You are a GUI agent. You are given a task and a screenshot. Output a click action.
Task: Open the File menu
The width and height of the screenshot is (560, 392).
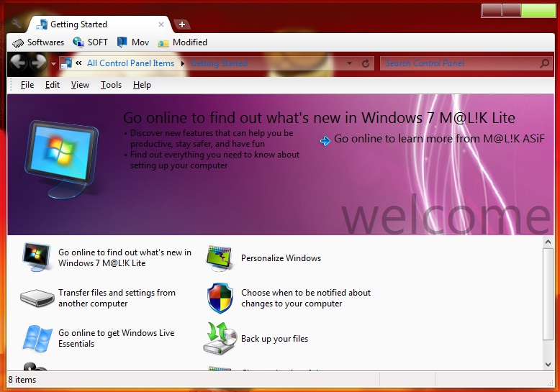click(27, 85)
